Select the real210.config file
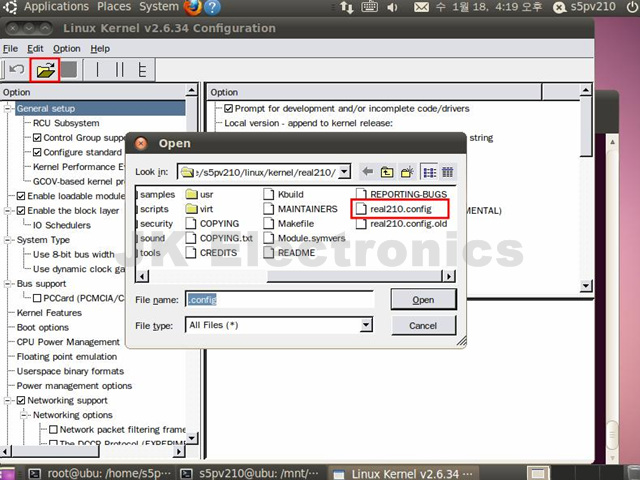 pyautogui.click(x=394, y=209)
